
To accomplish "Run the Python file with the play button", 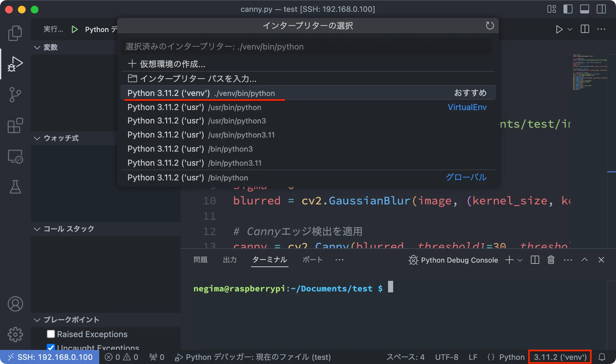I will pos(559,29).
